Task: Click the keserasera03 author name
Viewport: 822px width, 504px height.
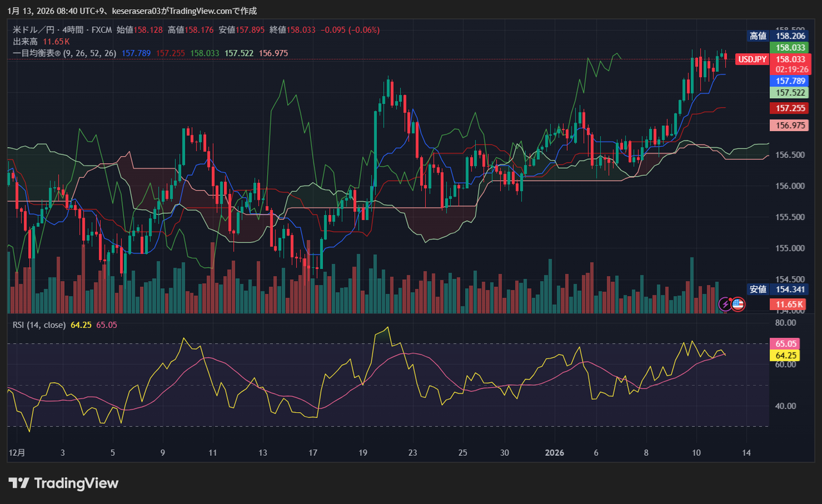Action: pos(135,11)
